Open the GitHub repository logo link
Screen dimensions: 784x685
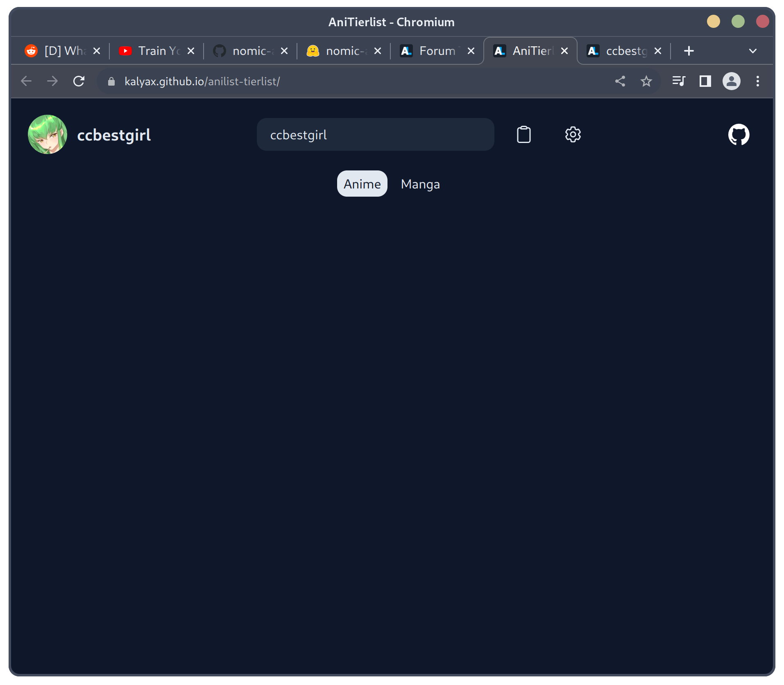739,134
